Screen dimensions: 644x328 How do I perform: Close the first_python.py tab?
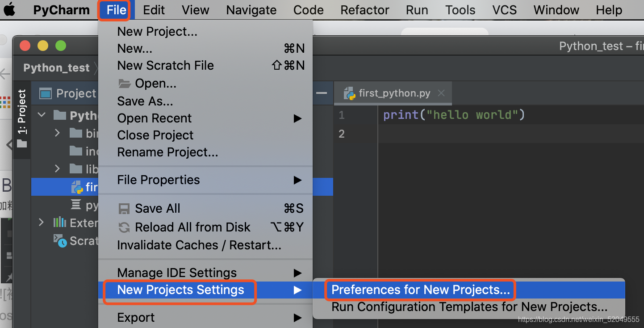click(x=441, y=93)
